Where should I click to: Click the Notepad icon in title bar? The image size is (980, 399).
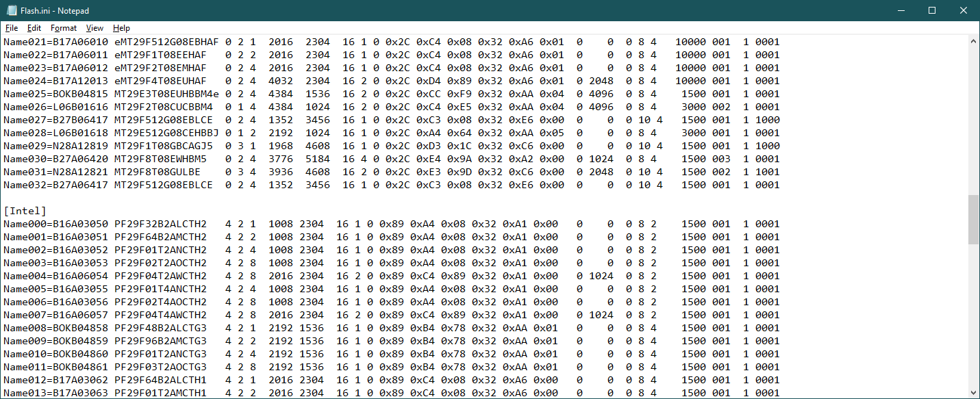pyautogui.click(x=10, y=11)
